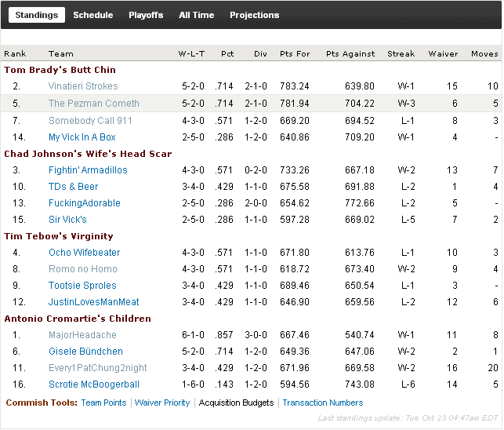Open the Schedule tab
The height and width of the screenshot is (430, 504).
tap(93, 15)
